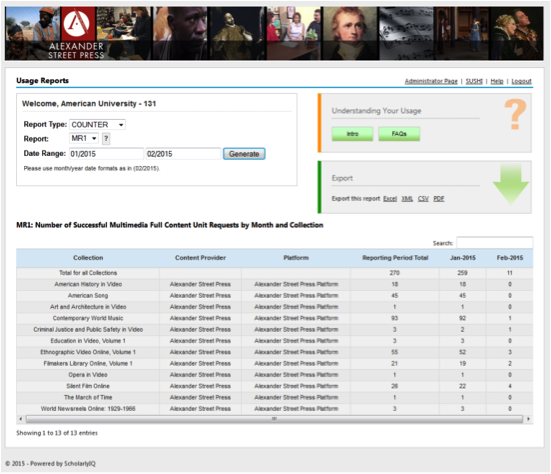
Task: Select Filmakers Library Online, Volume 1 cell
Action: [x=88, y=363]
